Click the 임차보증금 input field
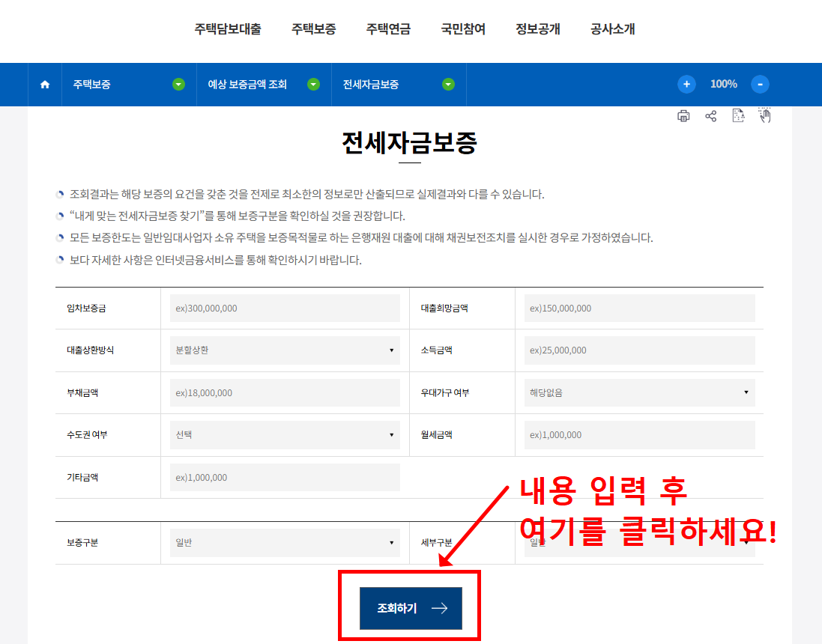The width and height of the screenshot is (822, 644). pos(285,307)
